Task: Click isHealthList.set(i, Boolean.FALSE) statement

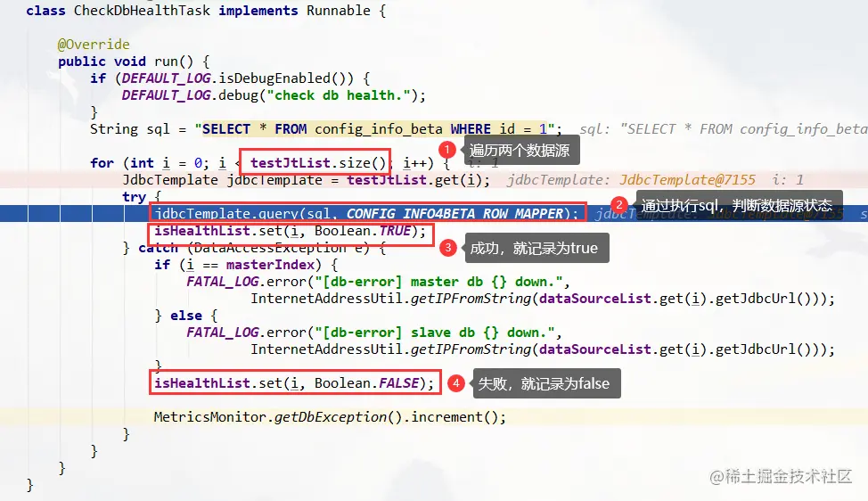Action: coord(294,383)
